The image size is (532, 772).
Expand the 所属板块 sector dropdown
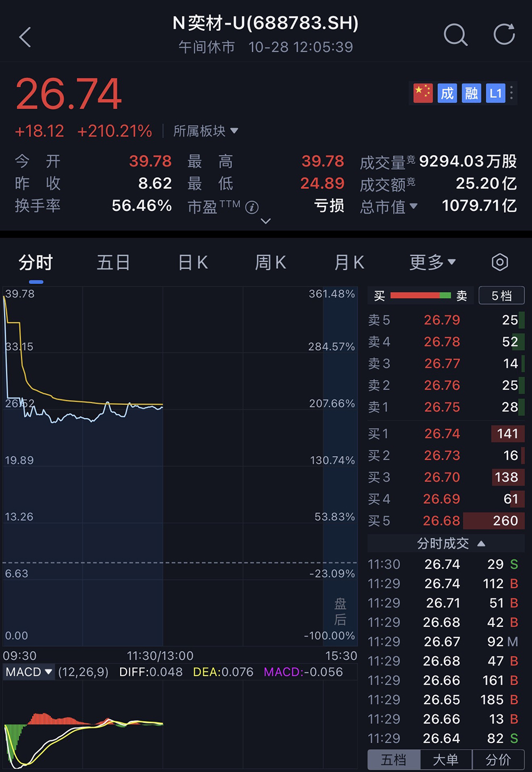click(x=204, y=131)
